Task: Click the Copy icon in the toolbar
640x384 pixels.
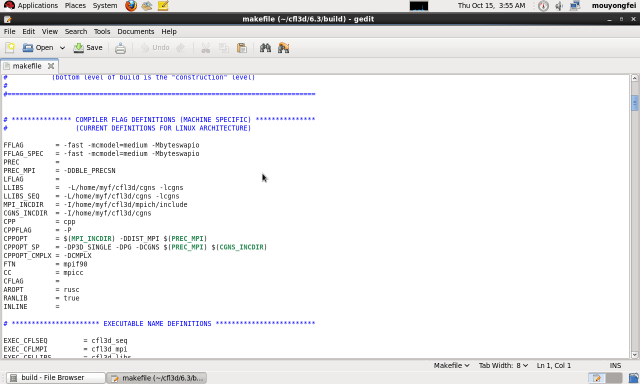Action: pos(224,48)
